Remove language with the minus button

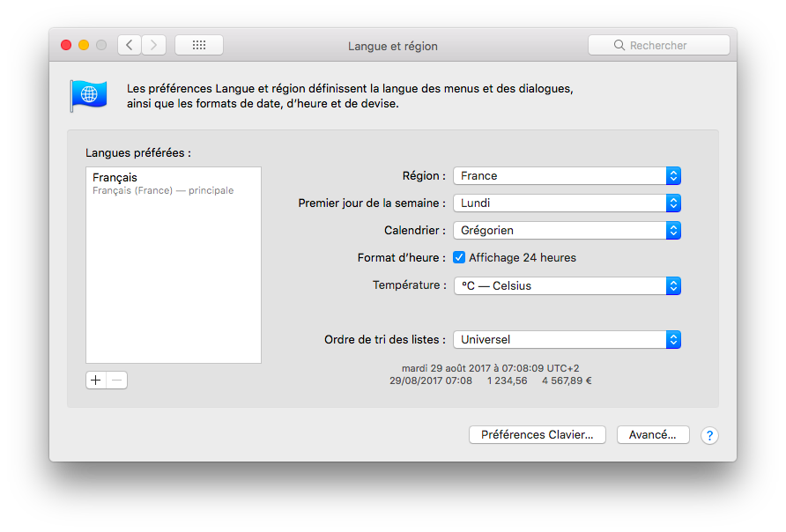tap(117, 381)
